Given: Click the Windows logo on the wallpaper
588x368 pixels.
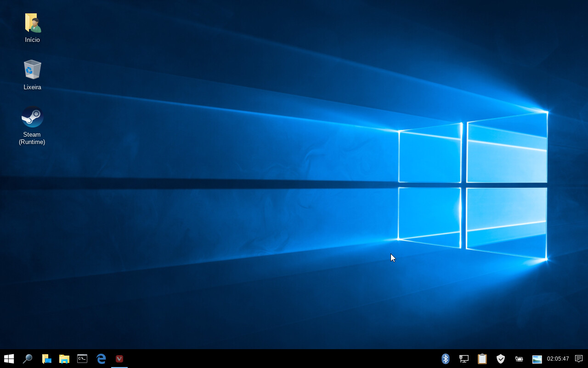Looking at the screenshot, I should (473, 185).
